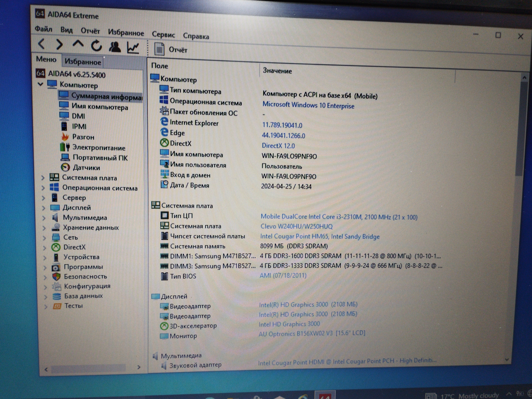This screenshot has width=532, height=399.
Task: Open Intel Cougar Point HM65 chipset link
Action: tap(320, 236)
